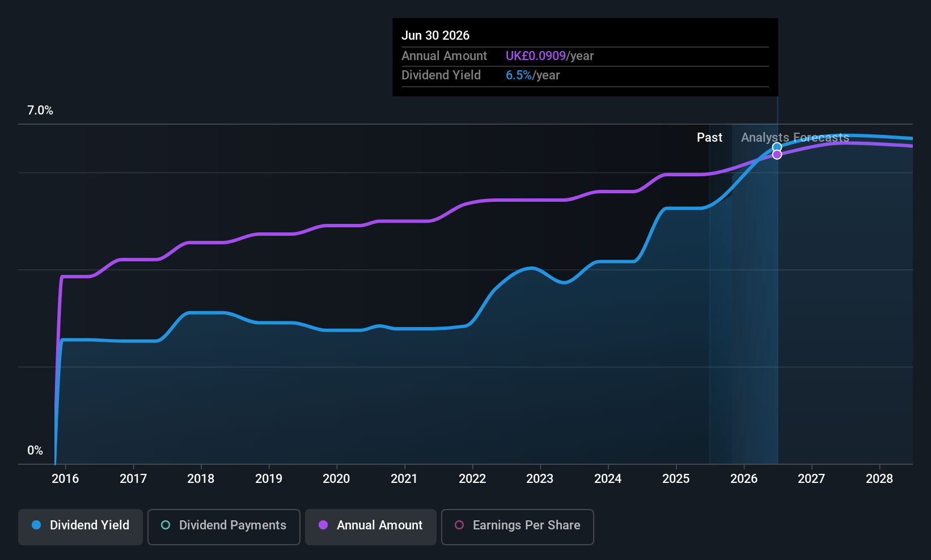Viewport: 931px width, 560px height.
Task: Click the purple Annual Amount legend dot
Action: [323, 525]
